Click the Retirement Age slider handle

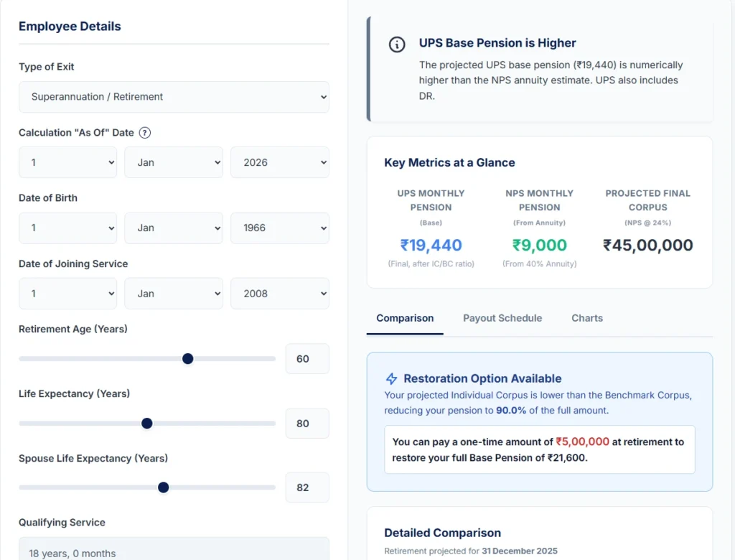point(188,359)
